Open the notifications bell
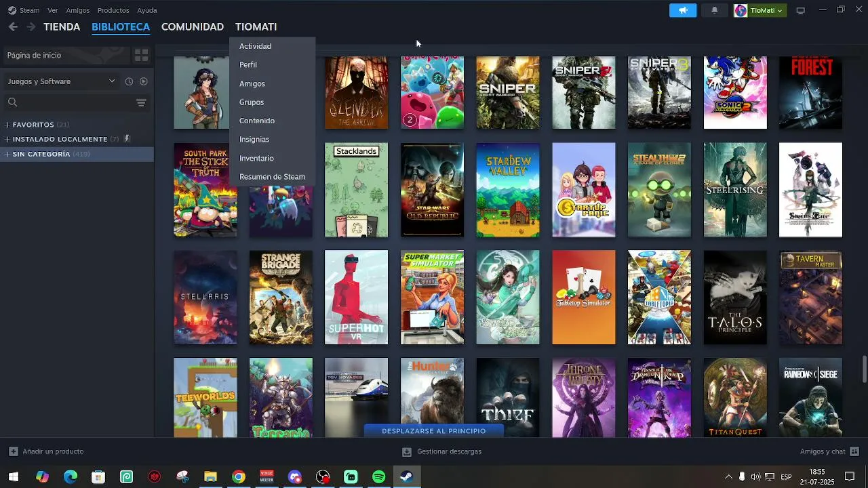868x488 pixels. 714,10
